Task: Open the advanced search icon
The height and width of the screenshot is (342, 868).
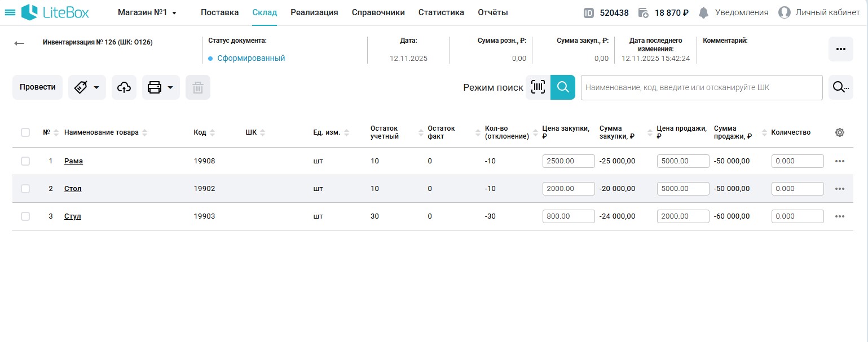Action: [x=840, y=87]
